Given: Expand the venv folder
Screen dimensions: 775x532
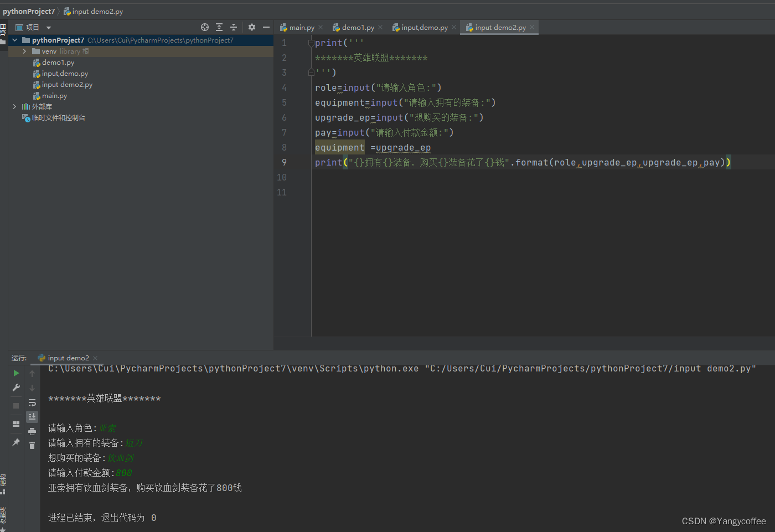Looking at the screenshot, I should tap(24, 51).
